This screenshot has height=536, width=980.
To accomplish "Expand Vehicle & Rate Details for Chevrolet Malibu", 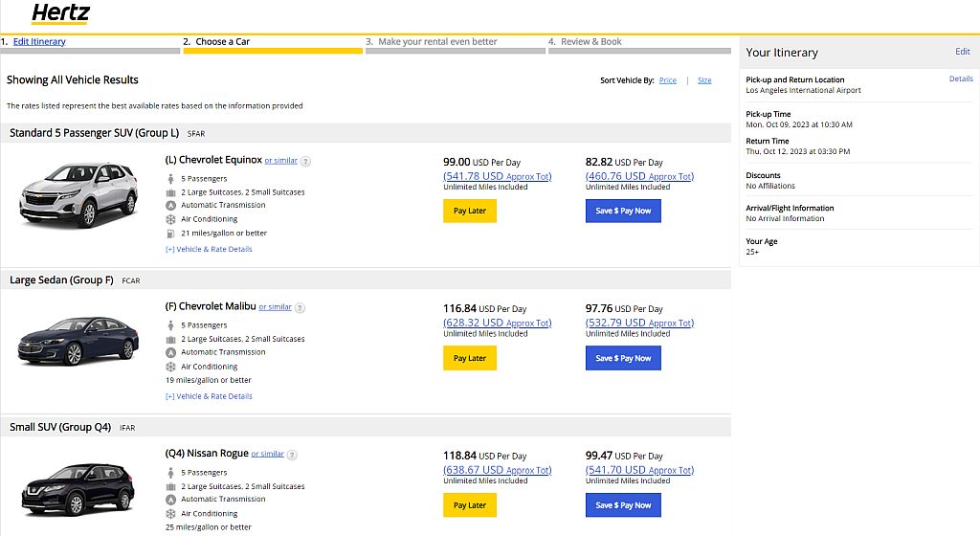I will click(x=209, y=396).
